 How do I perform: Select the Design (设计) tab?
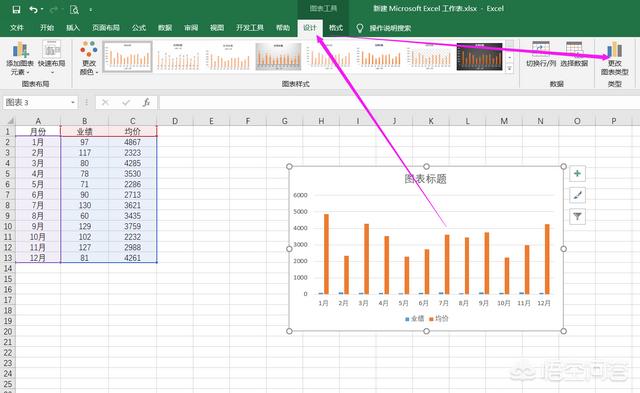click(x=310, y=28)
